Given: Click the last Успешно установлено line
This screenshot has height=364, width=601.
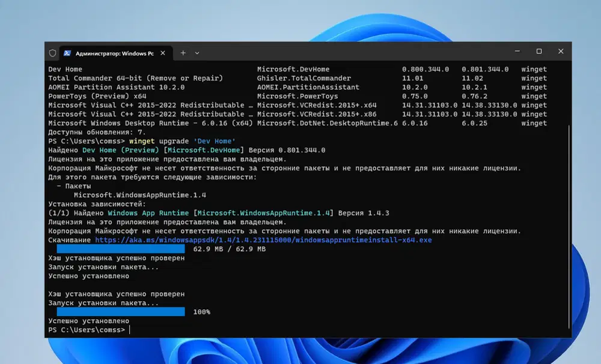Looking at the screenshot, I should point(88,321).
